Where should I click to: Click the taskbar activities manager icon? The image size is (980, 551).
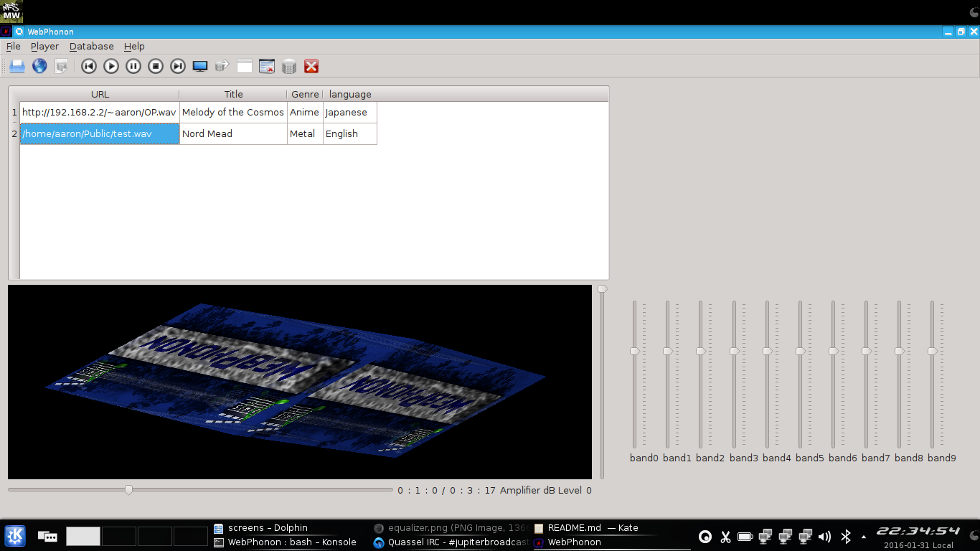point(47,536)
